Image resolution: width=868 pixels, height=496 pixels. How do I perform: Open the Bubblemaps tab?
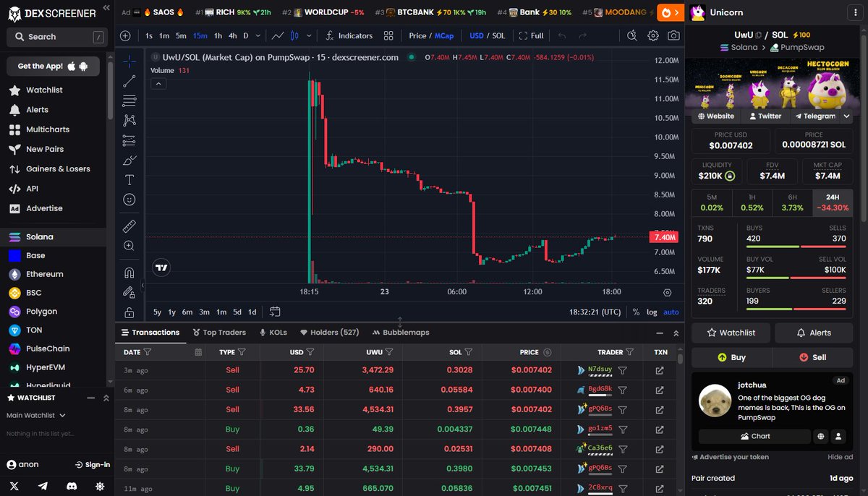coord(401,333)
